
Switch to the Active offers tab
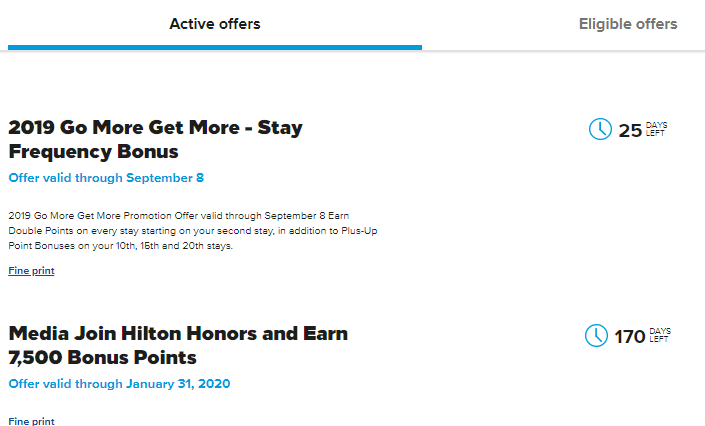[x=214, y=24]
